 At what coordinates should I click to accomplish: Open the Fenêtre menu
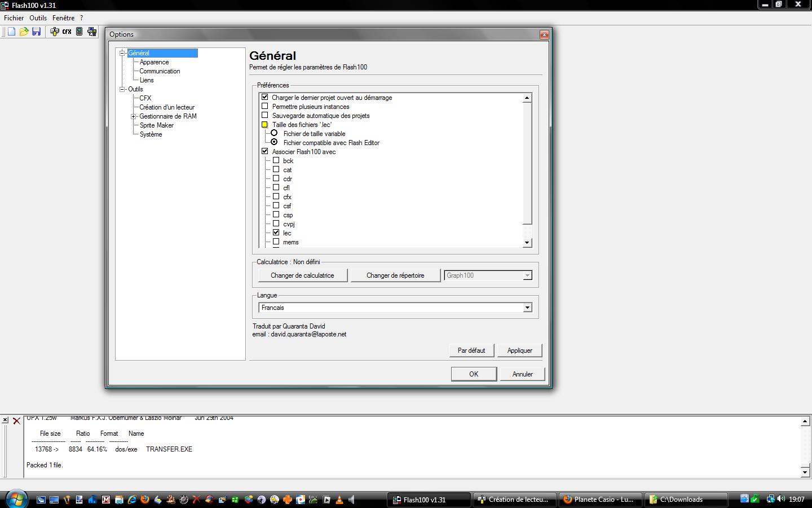point(63,18)
